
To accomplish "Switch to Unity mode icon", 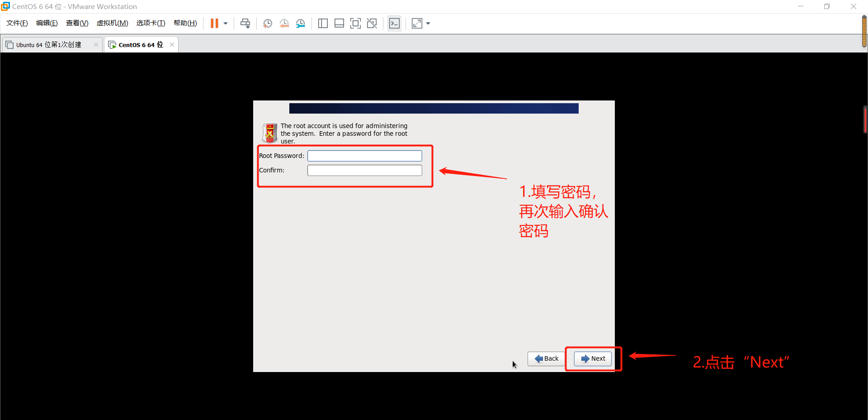I will [372, 24].
